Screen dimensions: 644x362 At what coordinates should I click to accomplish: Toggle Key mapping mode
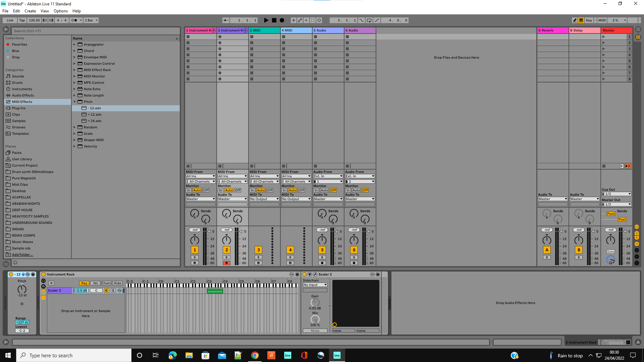point(589,20)
